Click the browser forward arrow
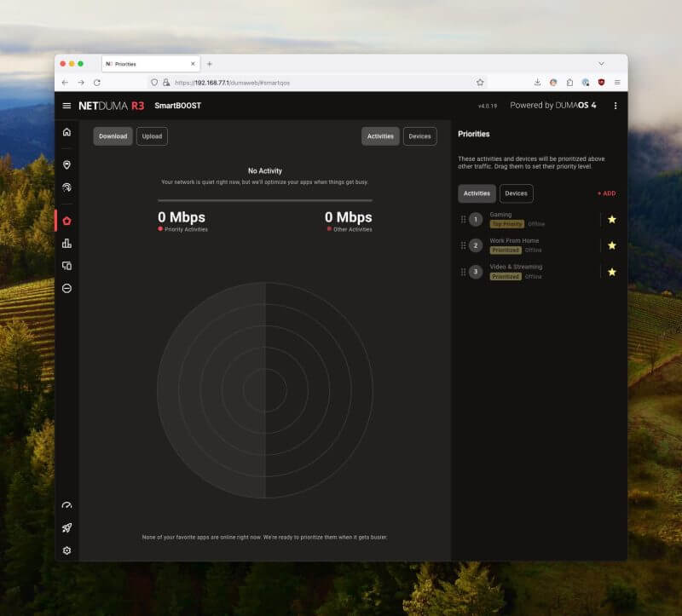The height and width of the screenshot is (616, 682). (x=81, y=83)
